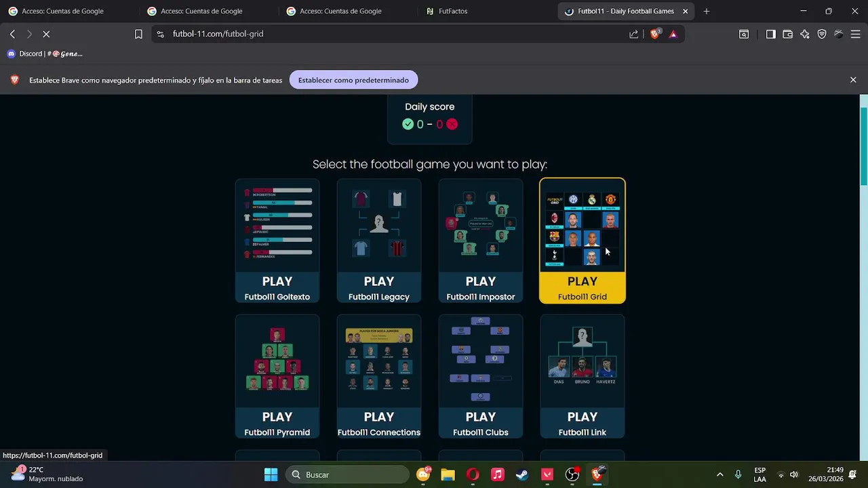Click the microphone tray icon
The width and height of the screenshot is (868, 488).
tap(738, 474)
